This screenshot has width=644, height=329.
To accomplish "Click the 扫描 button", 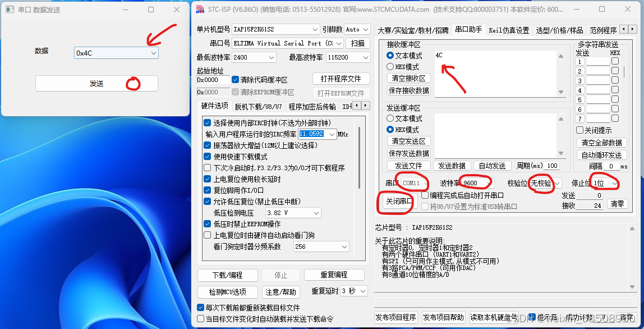I will 358,43.
